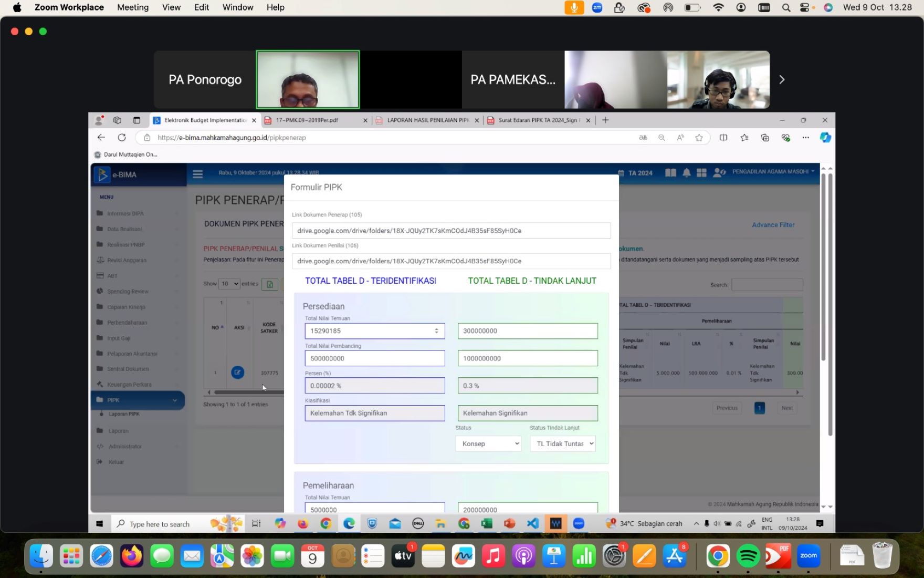
Task: Open Edge collections icon
Action: coord(765,138)
